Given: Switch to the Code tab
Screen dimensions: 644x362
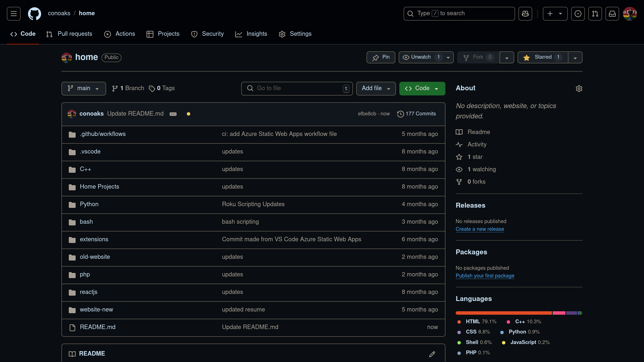Looking at the screenshot, I should coord(23,34).
